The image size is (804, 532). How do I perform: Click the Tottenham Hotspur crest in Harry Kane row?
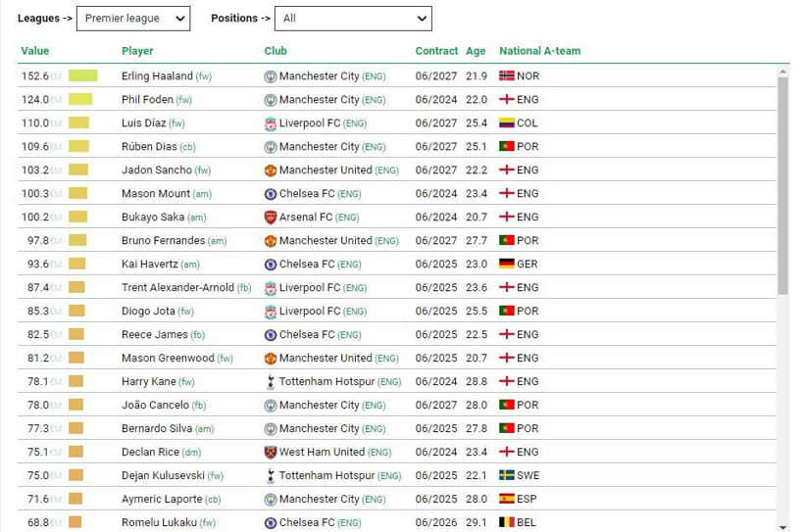click(271, 382)
